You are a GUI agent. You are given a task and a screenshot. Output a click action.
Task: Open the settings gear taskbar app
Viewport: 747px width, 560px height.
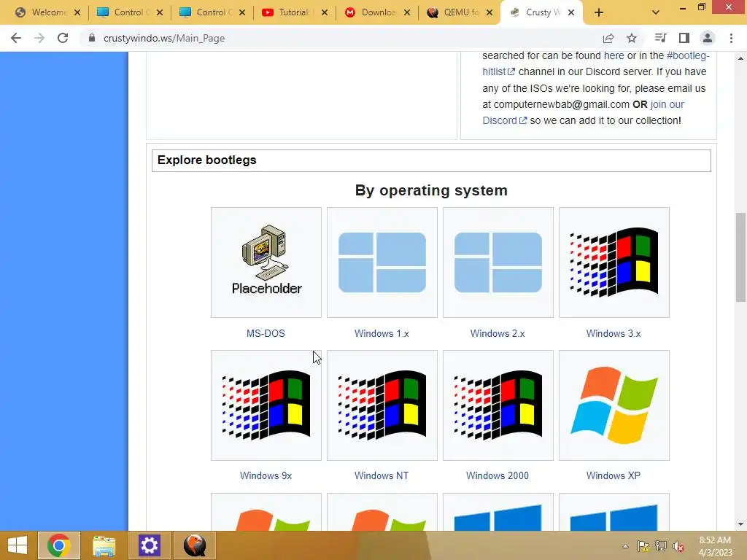(149, 545)
